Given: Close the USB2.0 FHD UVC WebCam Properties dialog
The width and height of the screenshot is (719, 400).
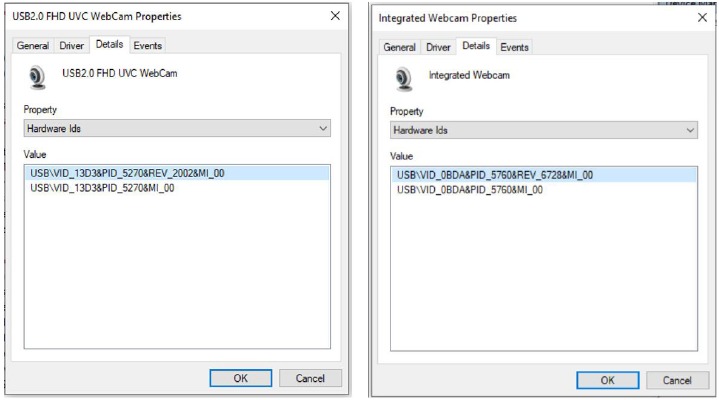Looking at the screenshot, I should pos(335,16).
